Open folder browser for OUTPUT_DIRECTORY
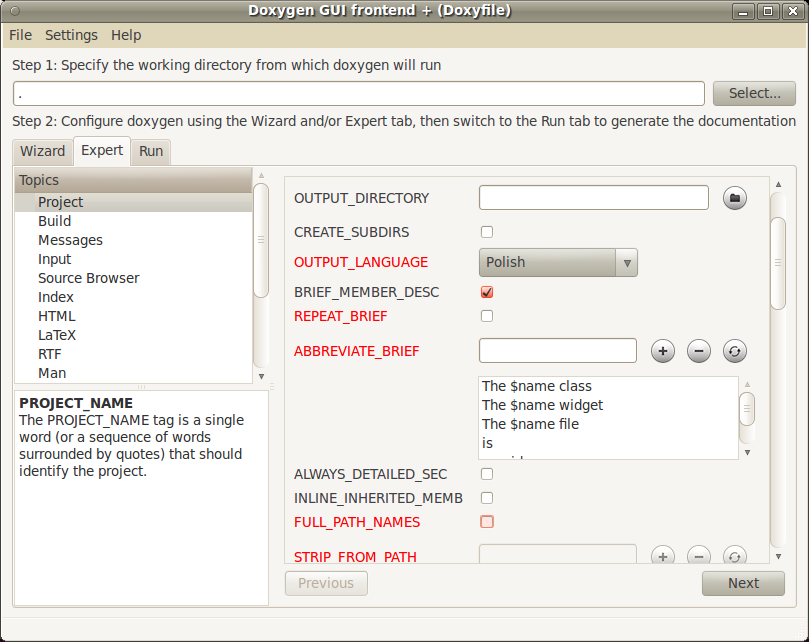This screenshot has width=809, height=642. [x=735, y=198]
